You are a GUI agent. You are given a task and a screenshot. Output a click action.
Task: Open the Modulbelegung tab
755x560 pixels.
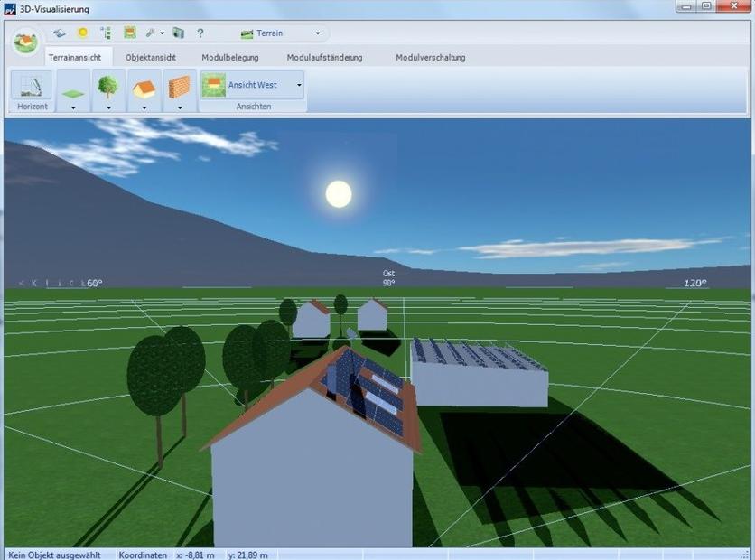tap(229, 58)
